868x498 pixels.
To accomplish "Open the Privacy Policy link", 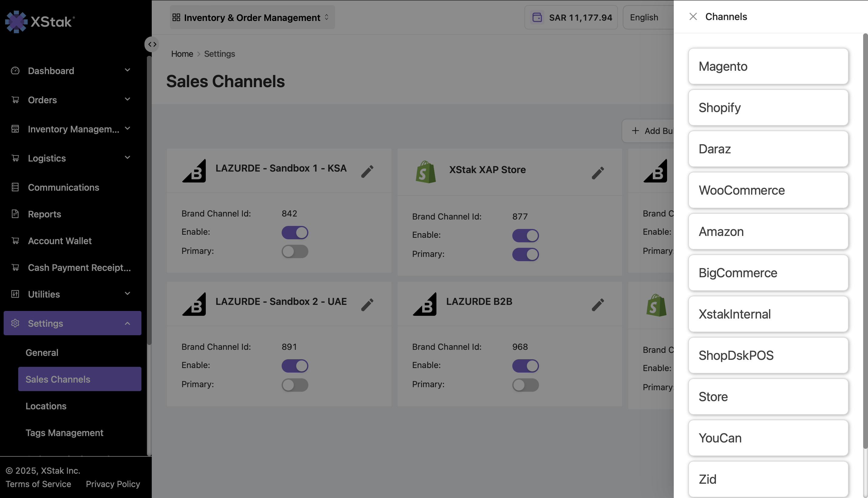I will [113, 484].
